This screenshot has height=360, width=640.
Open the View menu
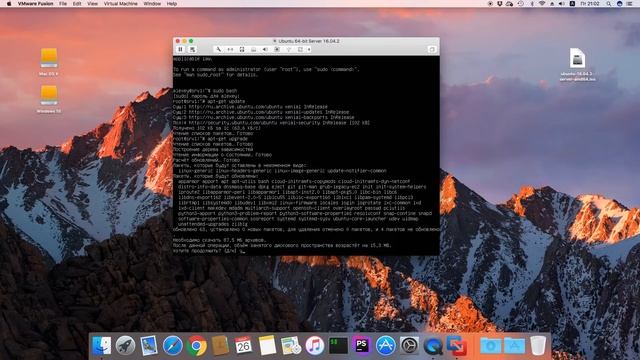point(93,4)
